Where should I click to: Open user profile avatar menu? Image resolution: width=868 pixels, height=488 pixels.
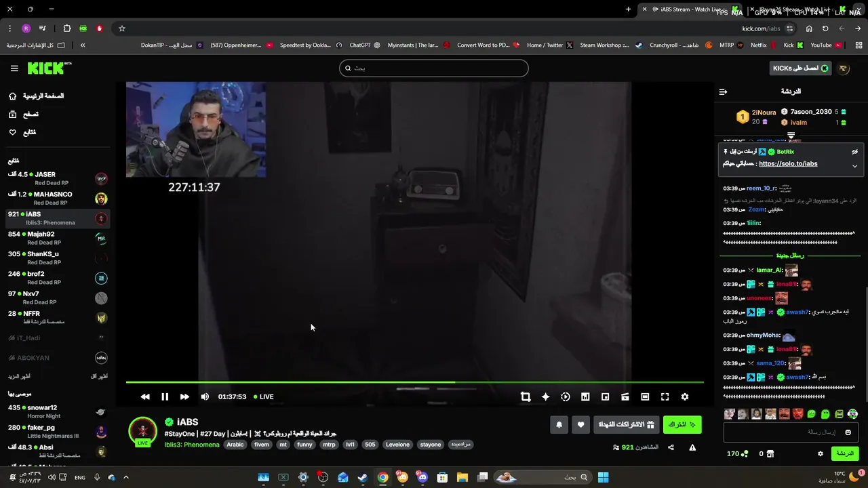(844, 68)
